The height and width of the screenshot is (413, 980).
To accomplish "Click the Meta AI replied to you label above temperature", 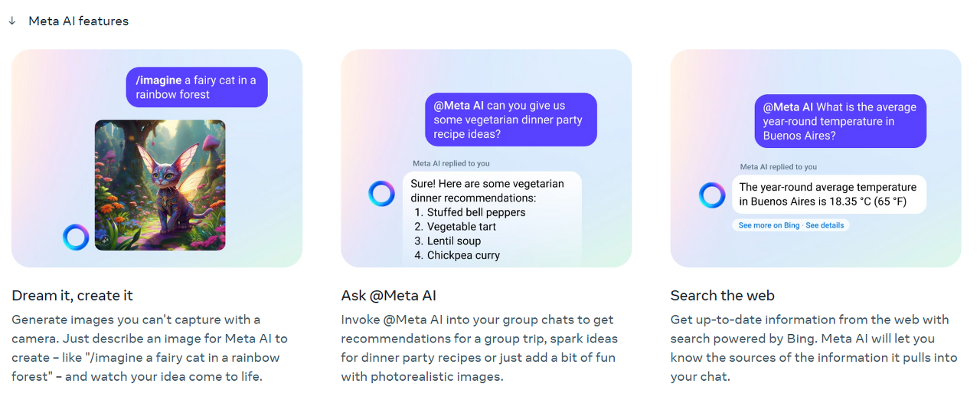I will (x=779, y=167).
